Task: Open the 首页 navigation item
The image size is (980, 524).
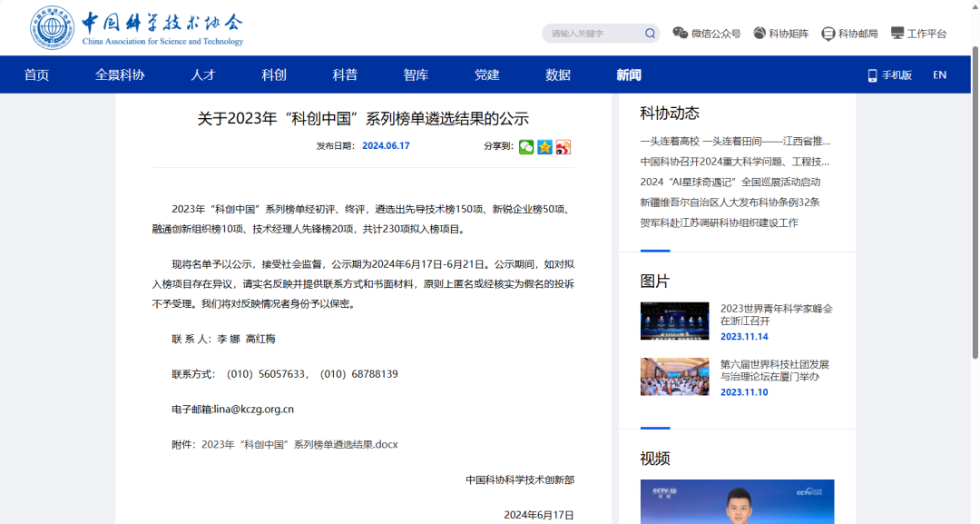Action: click(x=36, y=75)
